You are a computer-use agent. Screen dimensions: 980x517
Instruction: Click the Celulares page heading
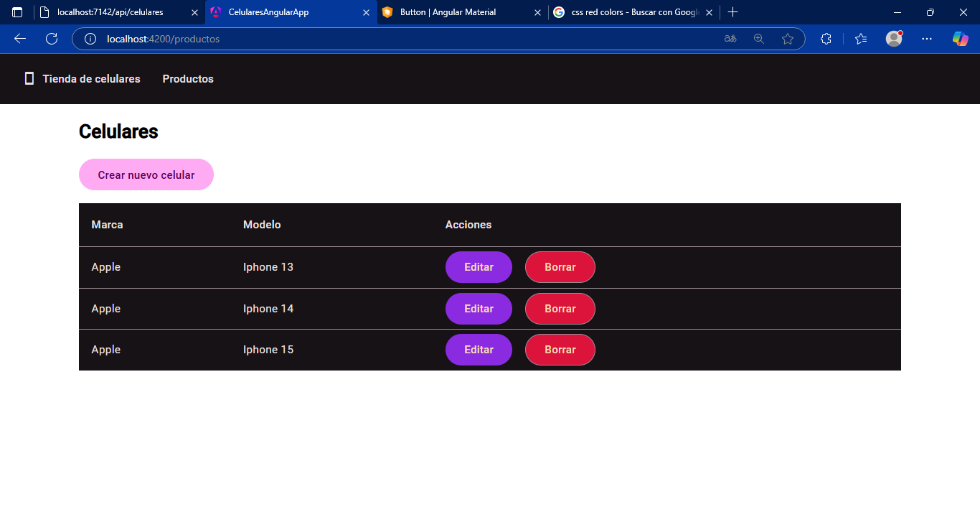pos(118,131)
